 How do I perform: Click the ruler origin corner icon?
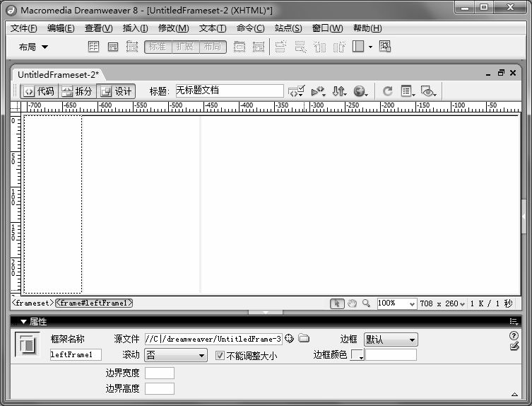16,107
